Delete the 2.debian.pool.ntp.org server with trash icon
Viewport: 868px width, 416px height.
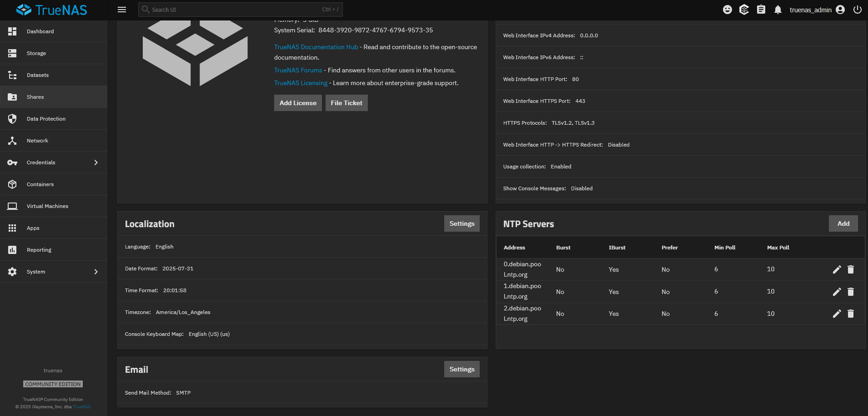851,314
